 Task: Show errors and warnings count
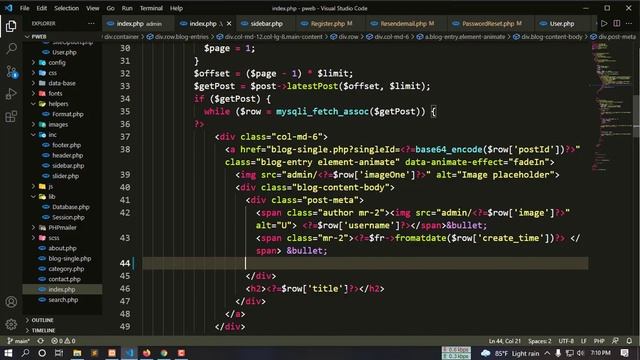coord(63,341)
